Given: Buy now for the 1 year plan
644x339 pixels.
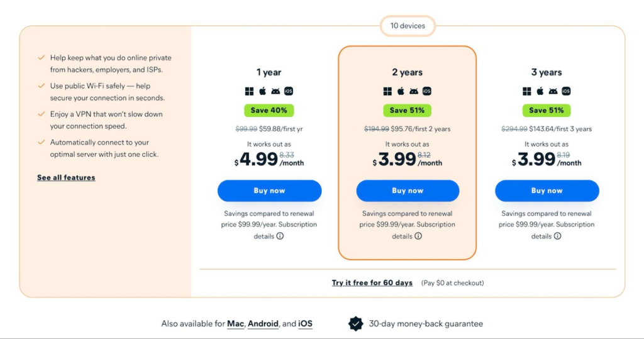Looking at the screenshot, I should tap(269, 191).
